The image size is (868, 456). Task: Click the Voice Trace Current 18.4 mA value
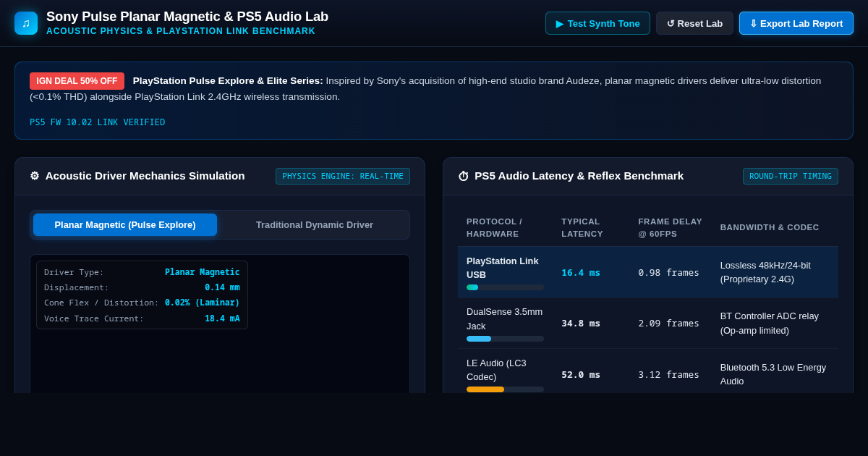click(222, 318)
